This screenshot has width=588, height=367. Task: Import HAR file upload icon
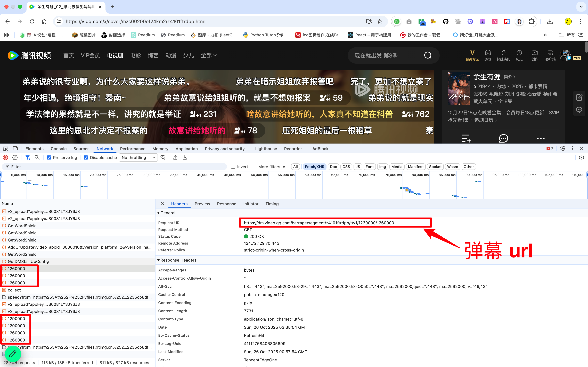175,157
